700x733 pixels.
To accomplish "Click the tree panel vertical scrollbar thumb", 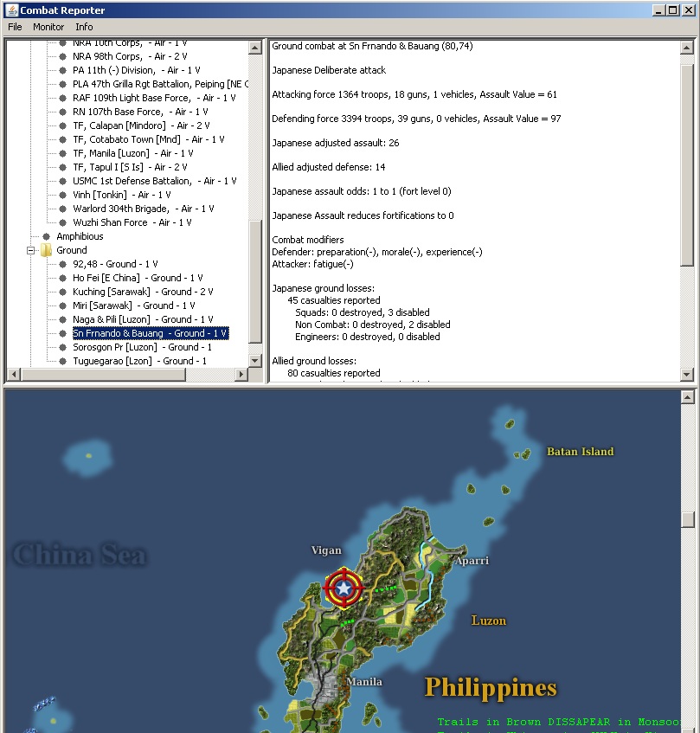I will [x=254, y=281].
